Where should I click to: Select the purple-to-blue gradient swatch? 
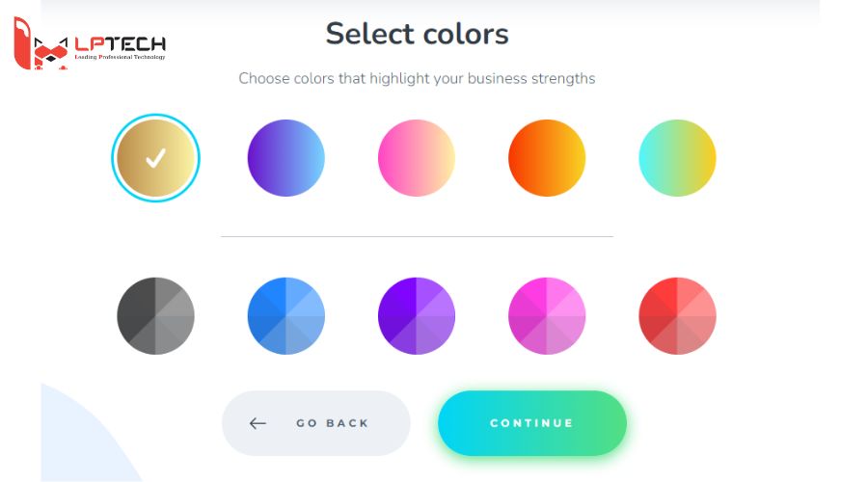tap(285, 158)
